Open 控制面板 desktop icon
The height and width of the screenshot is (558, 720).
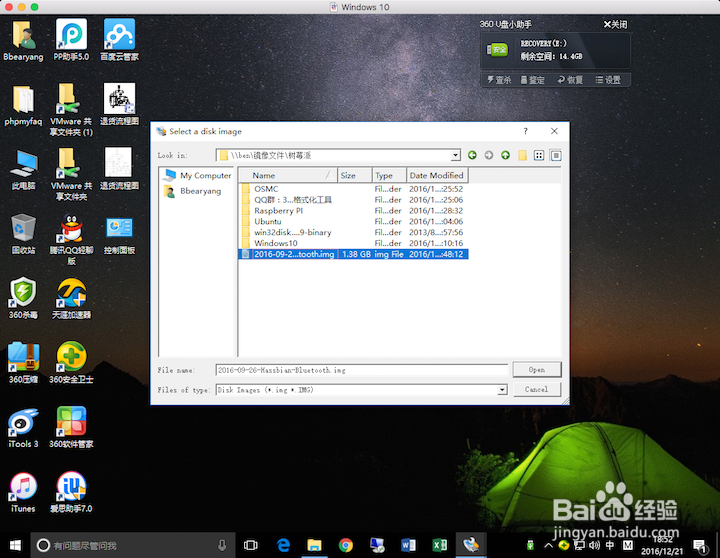point(119,234)
